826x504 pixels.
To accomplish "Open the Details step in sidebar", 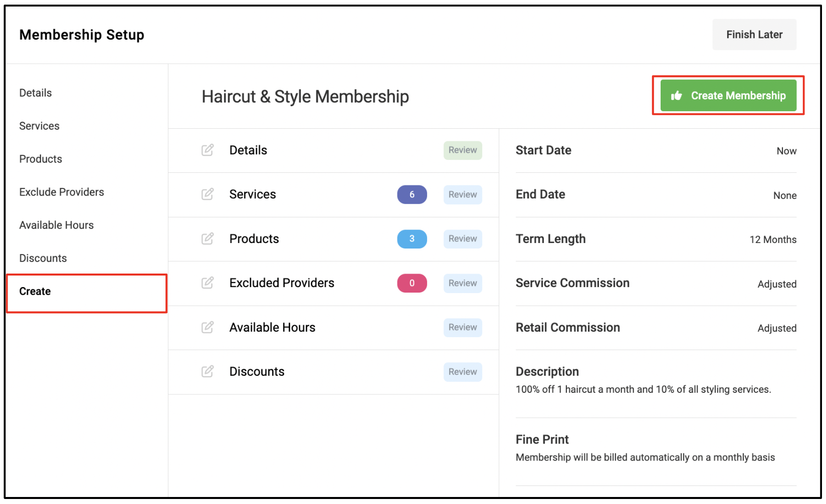I will click(36, 93).
